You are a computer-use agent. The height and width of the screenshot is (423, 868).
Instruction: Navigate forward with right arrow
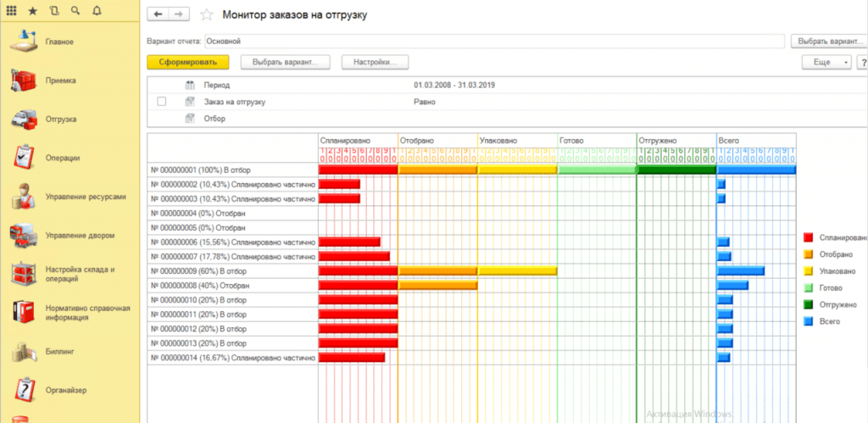click(x=178, y=15)
